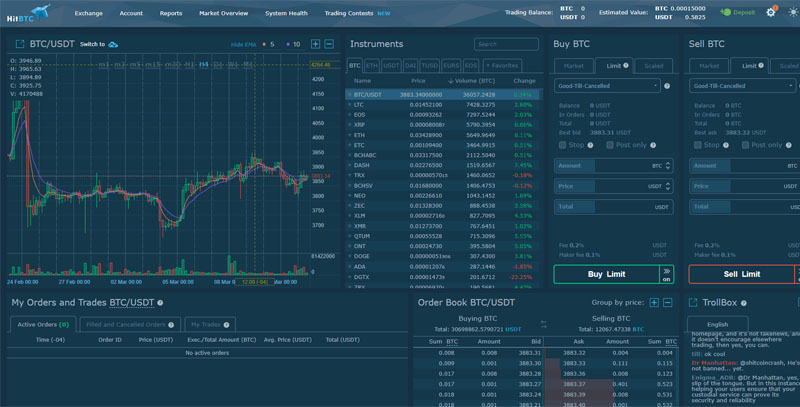Open the settings gear in the header
This screenshot has height=407, width=800.
click(771, 12)
